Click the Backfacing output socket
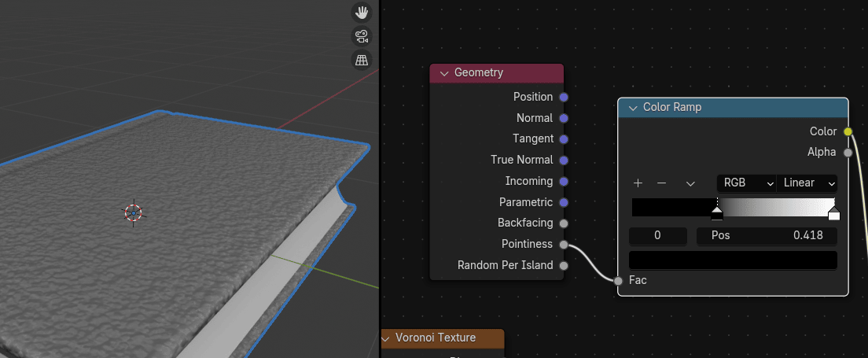 564,223
